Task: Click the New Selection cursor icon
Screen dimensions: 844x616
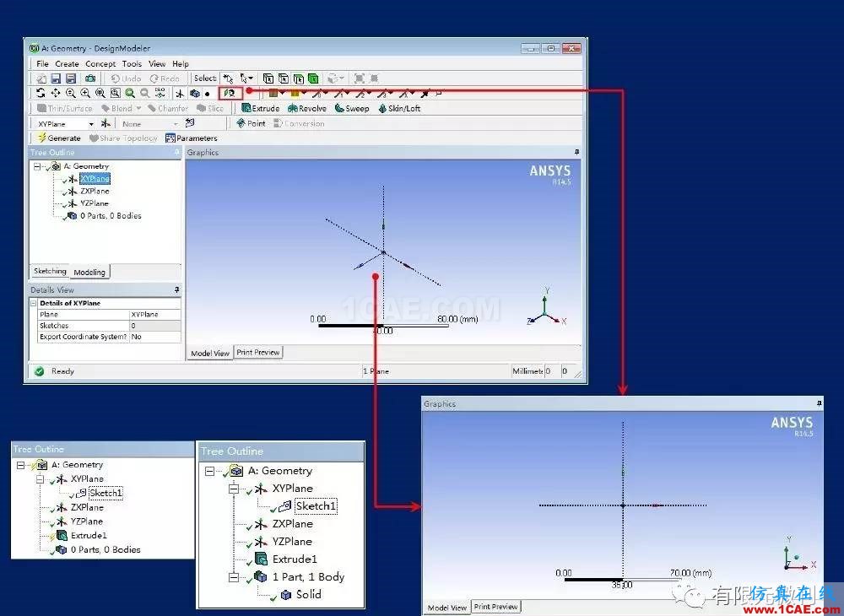Action: [x=228, y=78]
